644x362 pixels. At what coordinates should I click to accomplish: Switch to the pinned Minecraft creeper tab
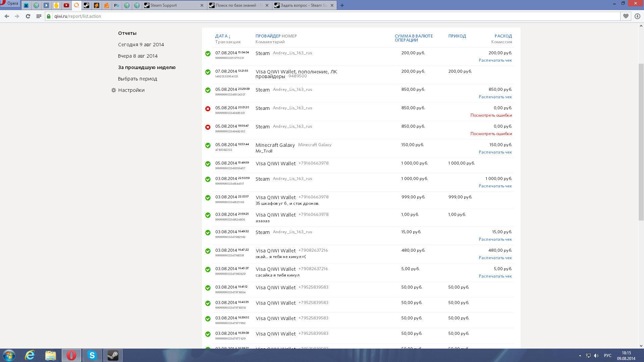[x=26, y=5]
